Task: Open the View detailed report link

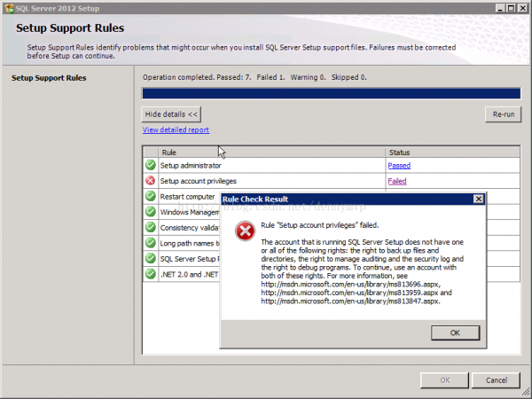Action: pos(176,130)
